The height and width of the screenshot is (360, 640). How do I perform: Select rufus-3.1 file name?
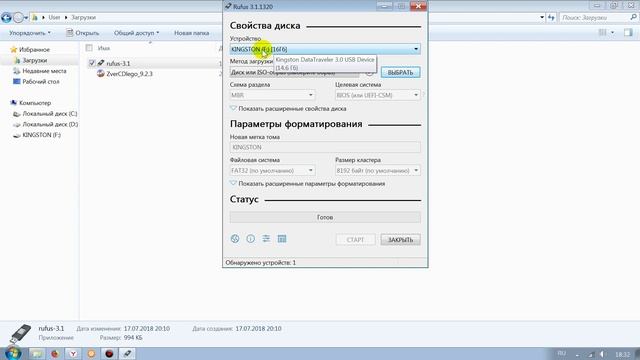click(118, 63)
